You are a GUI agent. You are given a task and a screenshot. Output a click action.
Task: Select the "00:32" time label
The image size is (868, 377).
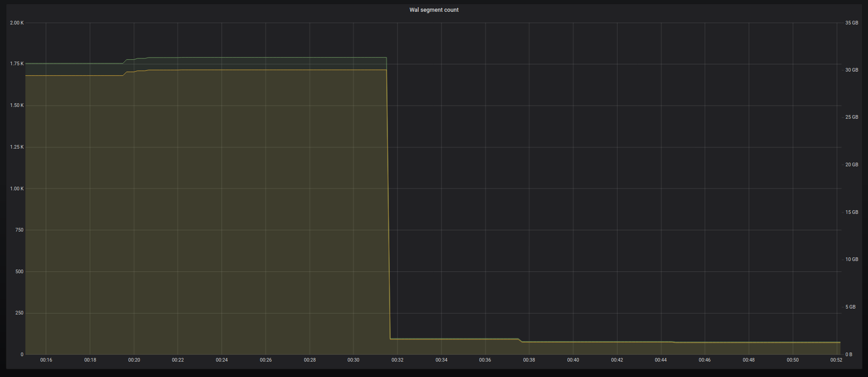click(398, 360)
